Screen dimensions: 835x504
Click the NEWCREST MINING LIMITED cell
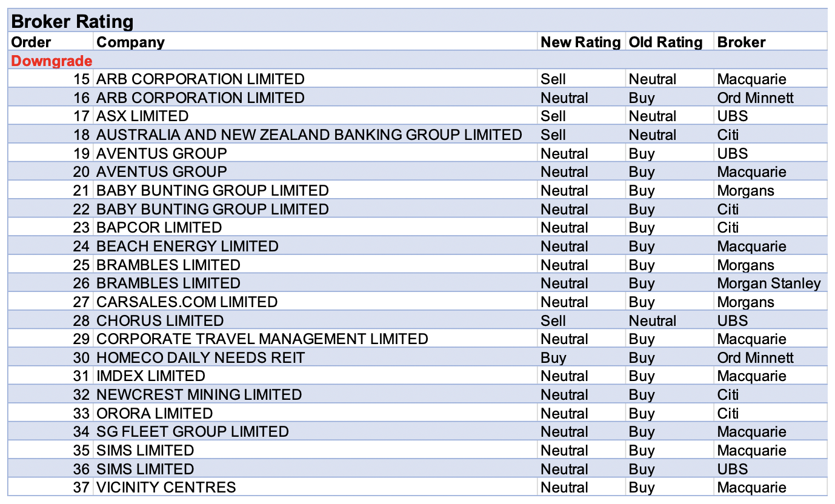coord(199,395)
